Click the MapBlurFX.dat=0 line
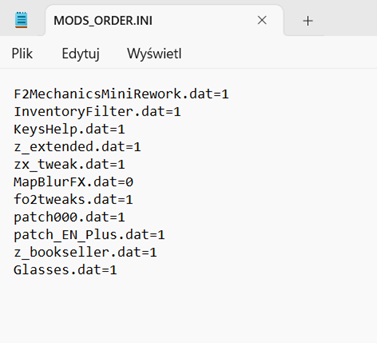This screenshot has width=391, height=363. [73, 182]
